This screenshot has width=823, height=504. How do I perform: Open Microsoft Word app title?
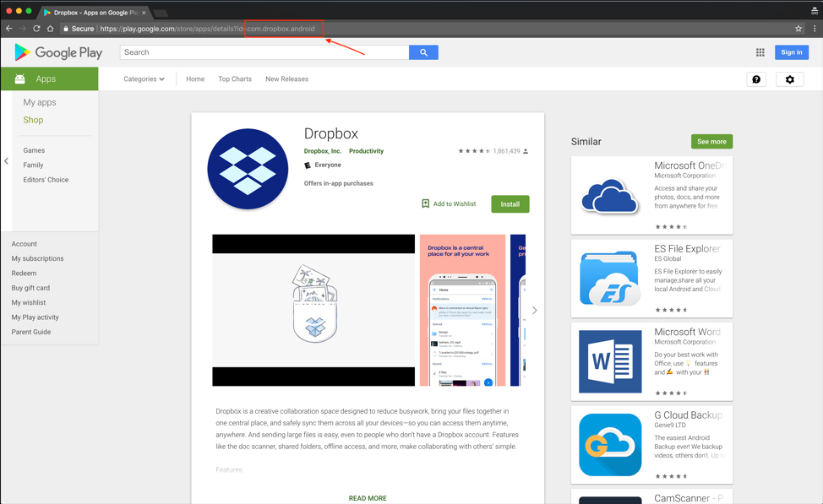click(688, 332)
